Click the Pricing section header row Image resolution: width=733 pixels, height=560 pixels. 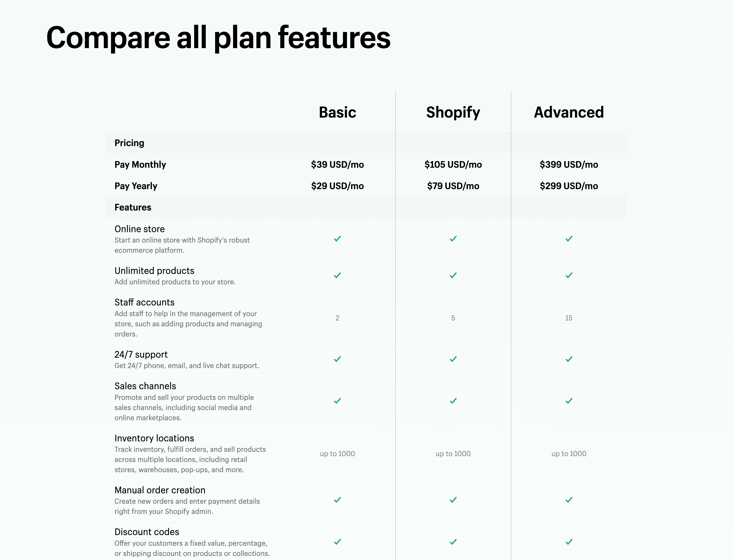pyautogui.click(x=129, y=143)
